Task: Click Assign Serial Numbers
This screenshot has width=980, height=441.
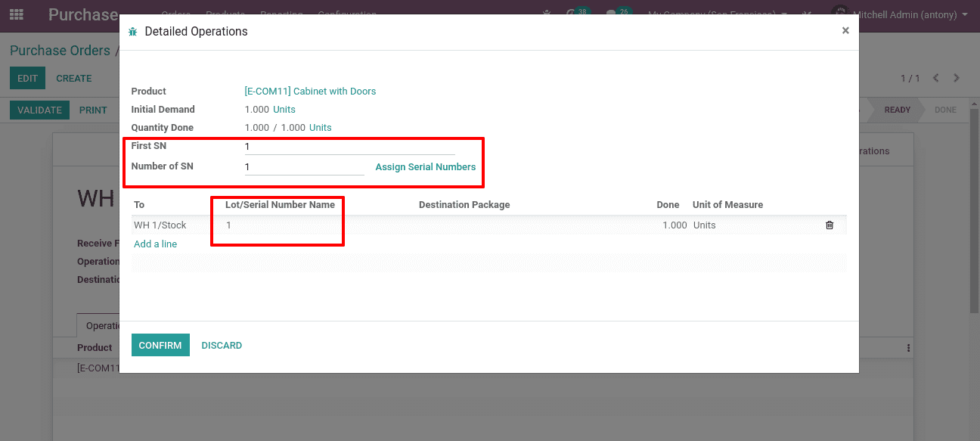Action: (x=426, y=167)
